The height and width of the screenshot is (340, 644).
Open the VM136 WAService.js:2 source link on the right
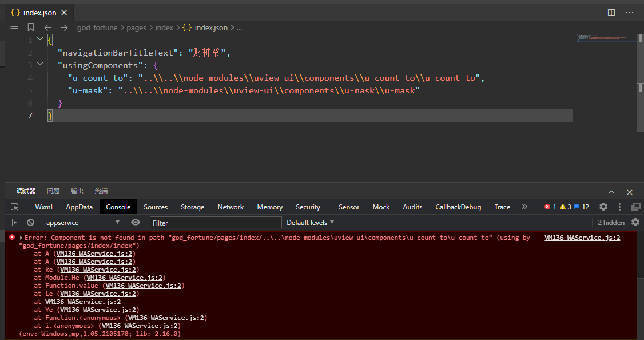[x=582, y=238]
